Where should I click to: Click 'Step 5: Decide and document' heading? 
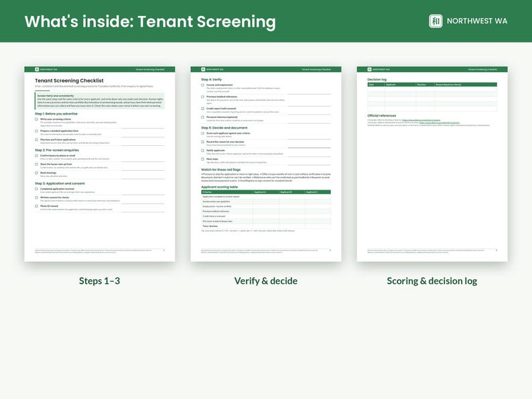[x=224, y=128]
